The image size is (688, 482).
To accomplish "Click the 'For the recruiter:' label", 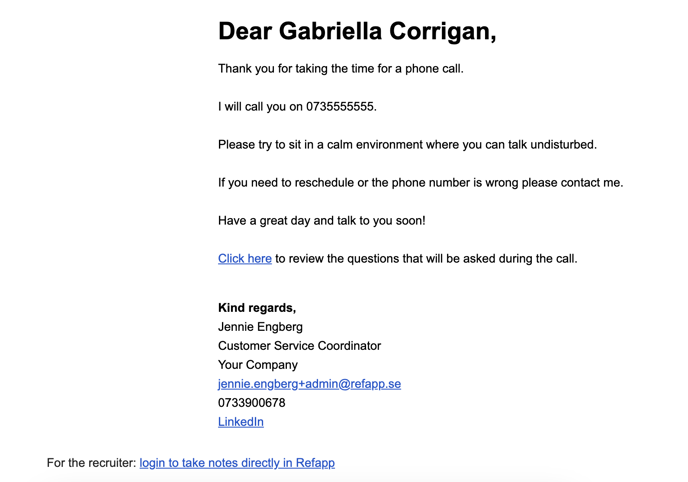I will click(91, 463).
